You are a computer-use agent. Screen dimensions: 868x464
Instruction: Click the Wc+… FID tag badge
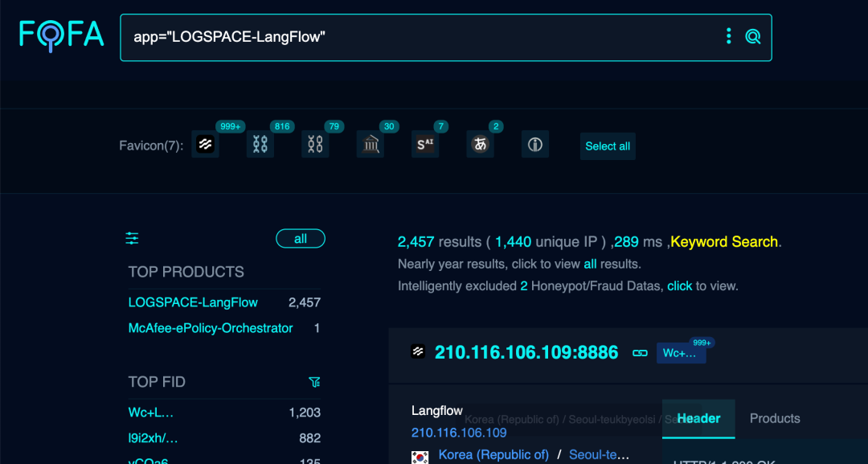point(681,353)
